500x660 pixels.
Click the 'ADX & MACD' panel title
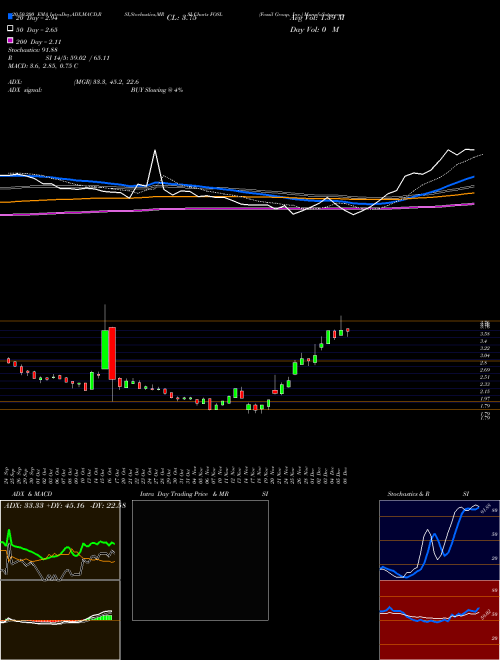click(x=32, y=494)
